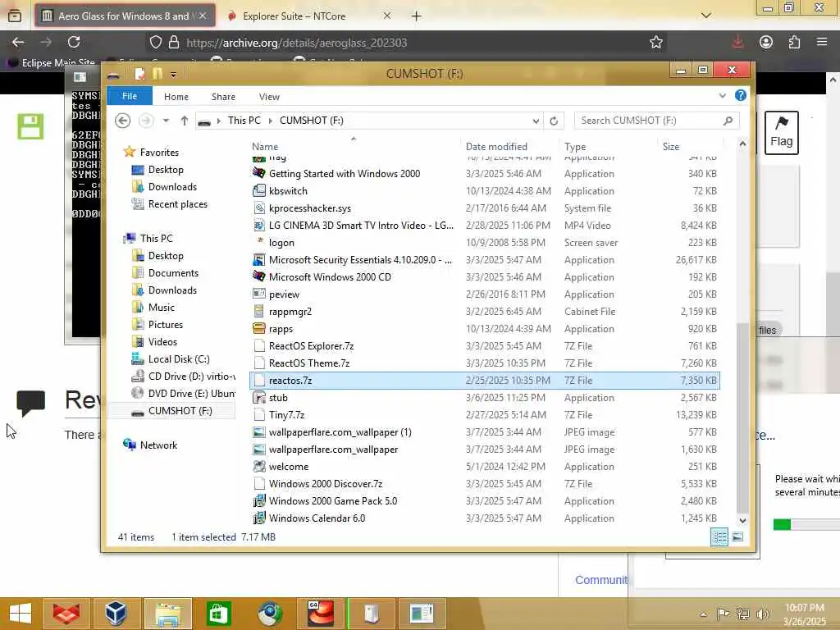Select the logon screen saver icon
This screenshot has width=840, height=630.
pos(260,241)
